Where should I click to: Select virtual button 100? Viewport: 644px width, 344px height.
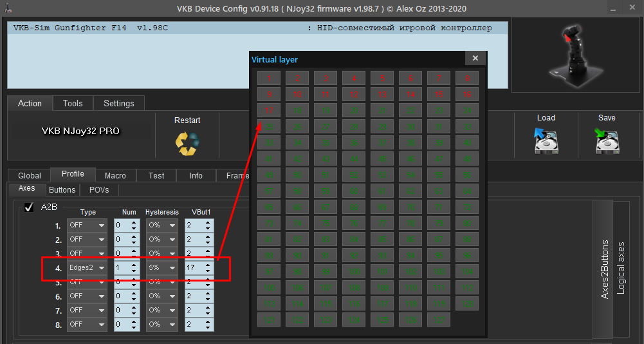click(x=354, y=271)
